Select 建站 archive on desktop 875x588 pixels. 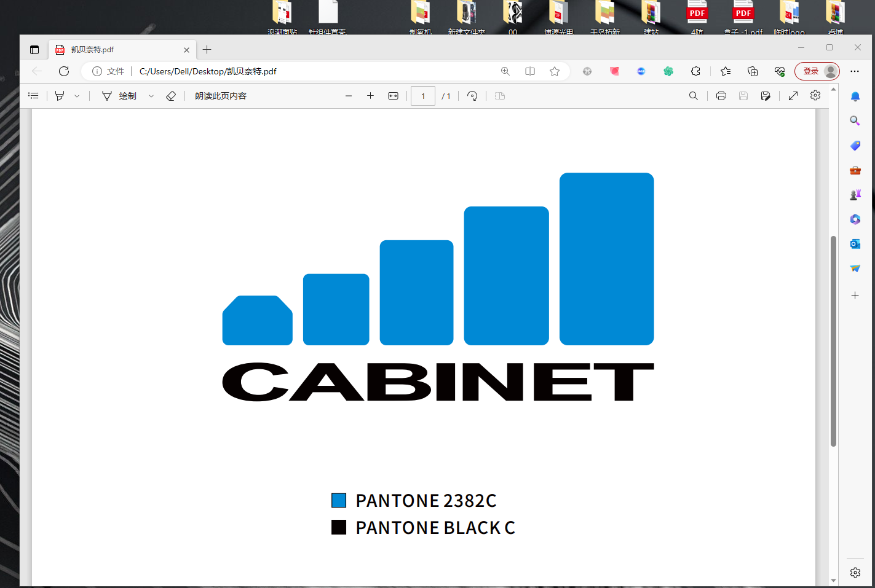coord(651,17)
